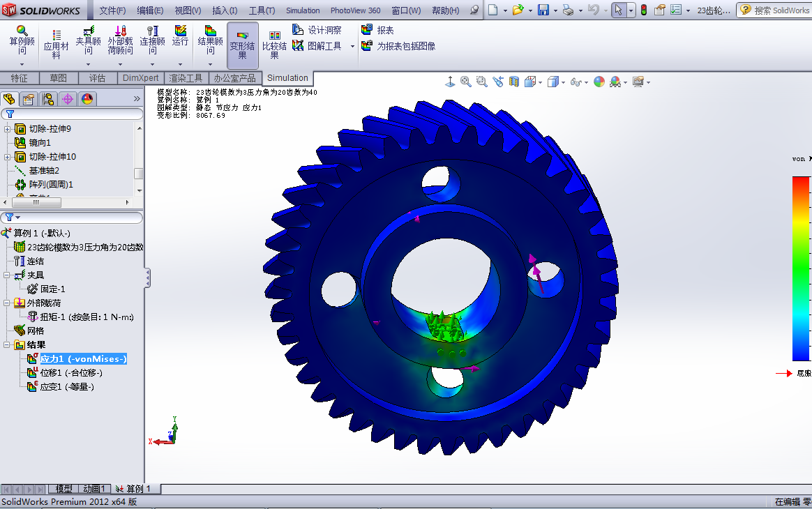Open the 工具(T) menu
This screenshot has height=509, width=812.
click(x=262, y=10)
